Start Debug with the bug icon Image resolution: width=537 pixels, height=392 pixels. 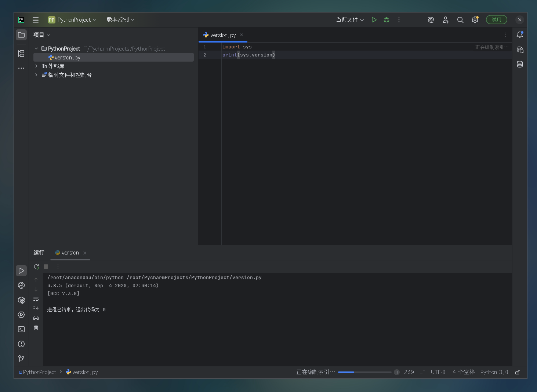pyautogui.click(x=387, y=20)
